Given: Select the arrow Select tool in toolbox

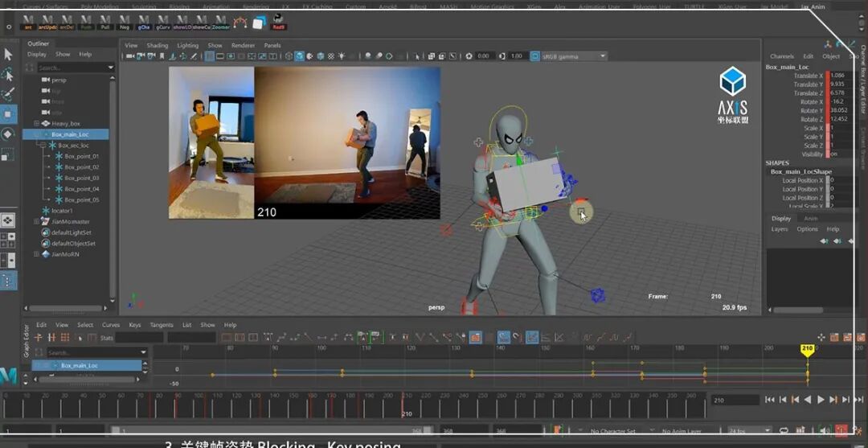Looking at the screenshot, I should pos(8,55).
